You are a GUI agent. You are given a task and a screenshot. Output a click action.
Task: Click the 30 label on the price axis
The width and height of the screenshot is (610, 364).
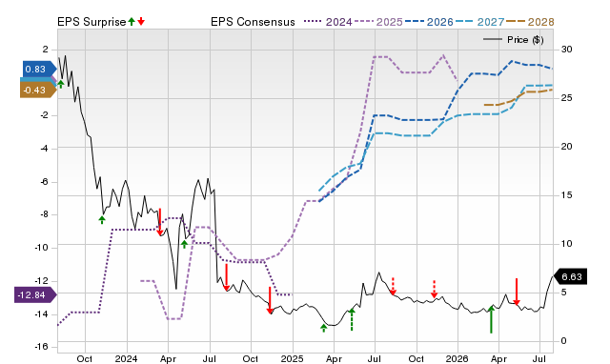(566, 50)
